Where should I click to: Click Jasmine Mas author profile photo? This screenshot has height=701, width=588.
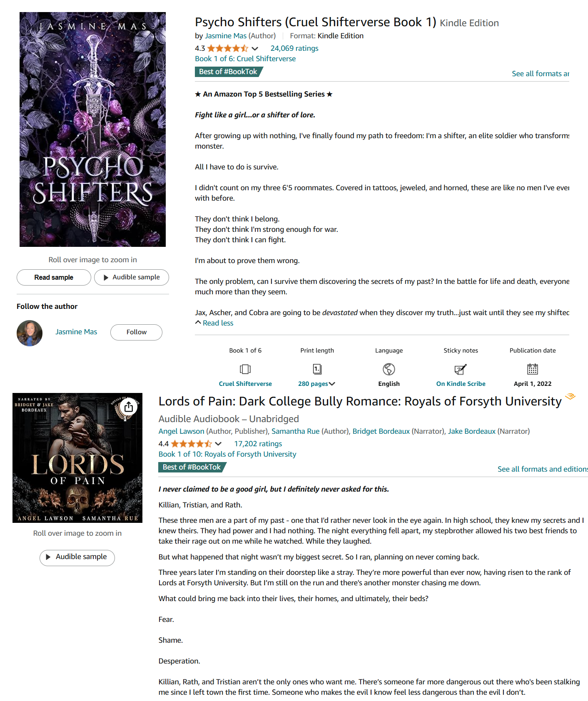pos(30,333)
